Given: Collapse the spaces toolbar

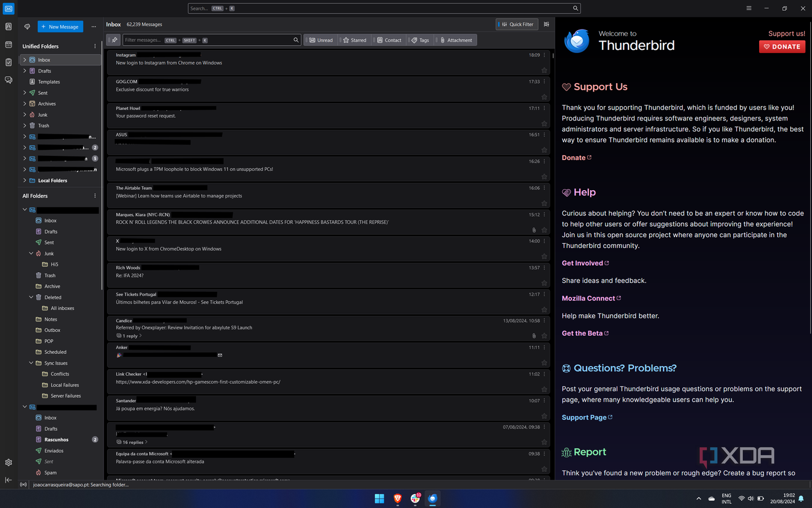Looking at the screenshot, I should point(8,480).
